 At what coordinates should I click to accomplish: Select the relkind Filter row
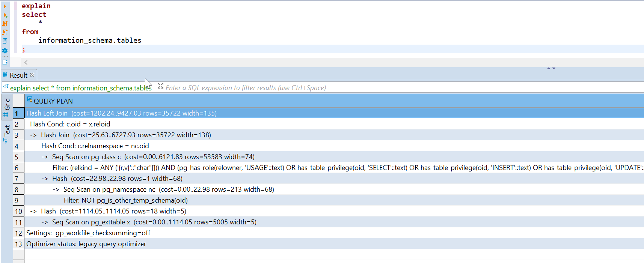[x=334, y=168]
